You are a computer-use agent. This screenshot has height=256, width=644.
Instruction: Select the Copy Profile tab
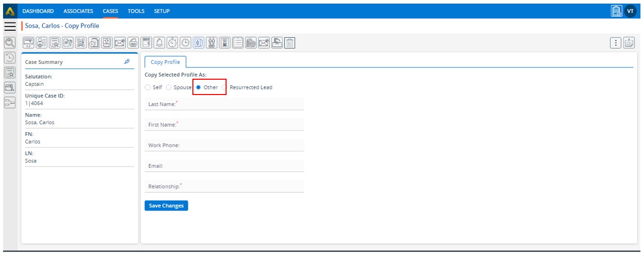click(165, 62)
